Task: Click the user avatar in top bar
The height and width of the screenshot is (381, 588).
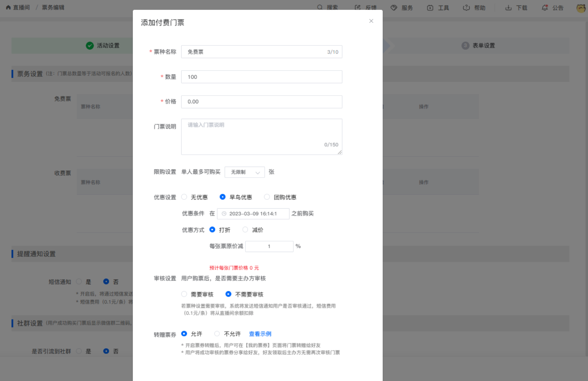Action: pyautogui.click(x=581, y=8)
